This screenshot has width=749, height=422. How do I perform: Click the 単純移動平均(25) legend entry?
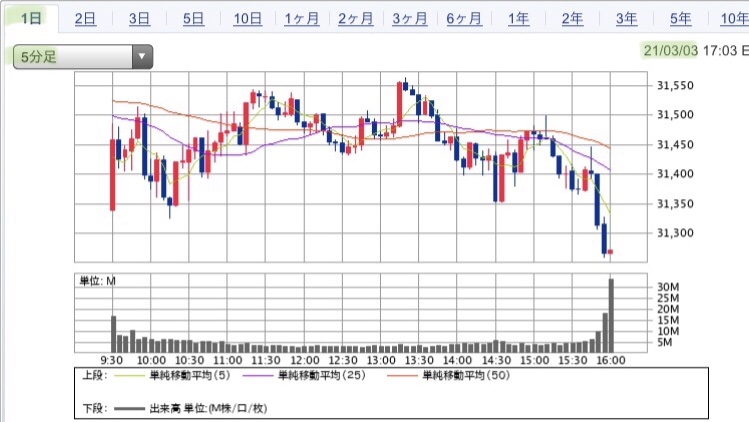(304, 376)
